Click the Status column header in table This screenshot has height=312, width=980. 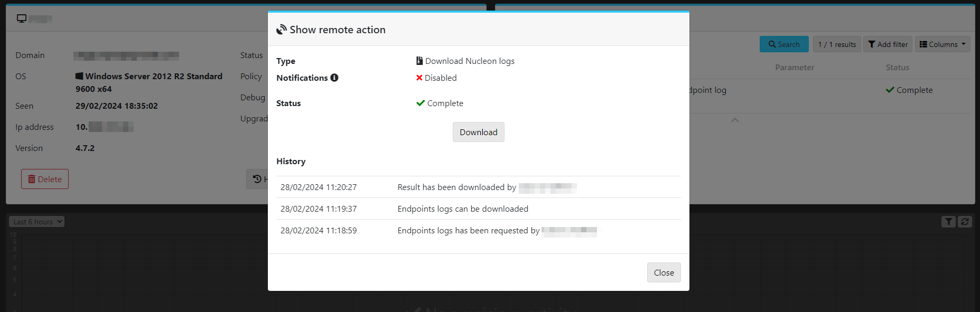(897, 68)
